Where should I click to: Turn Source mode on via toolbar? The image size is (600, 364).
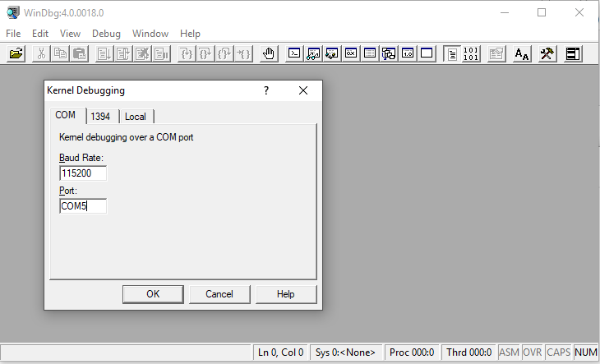[452, 53]
